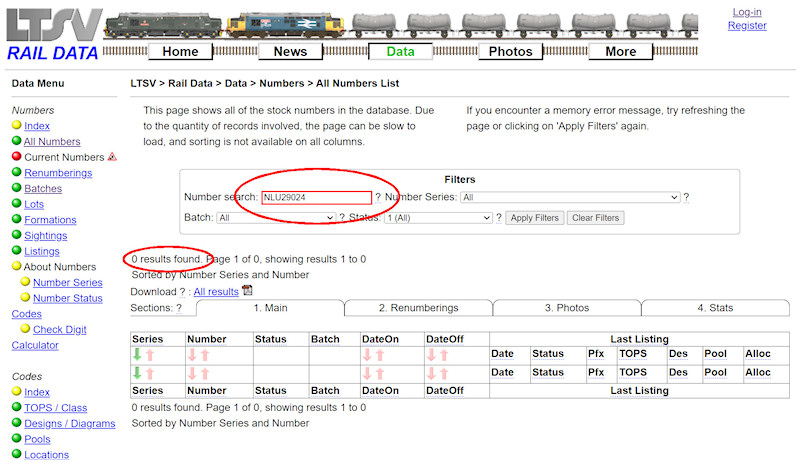Image resolution: width=800 pixels, height=460 pixels.
Task: Click the green Series sort-down arrow in top row
Action: point(137,354)
